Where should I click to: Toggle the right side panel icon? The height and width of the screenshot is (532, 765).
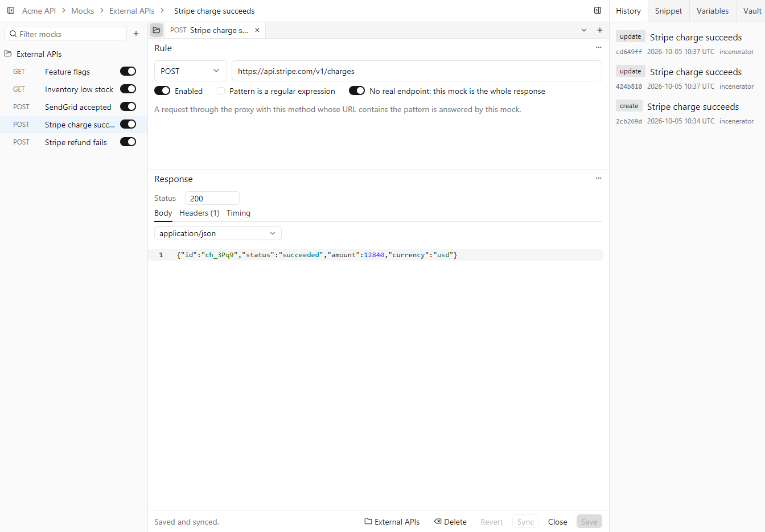tap(598, 10)
